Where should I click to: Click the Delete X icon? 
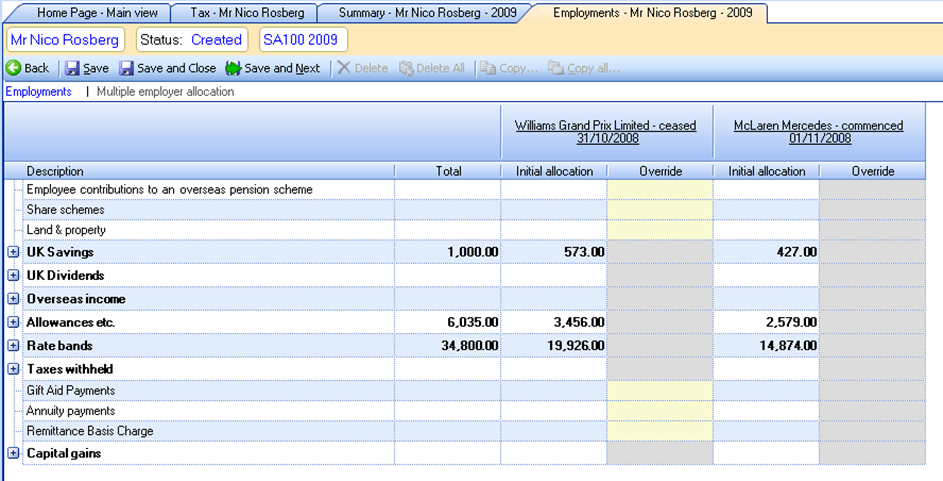pos(343,68)
